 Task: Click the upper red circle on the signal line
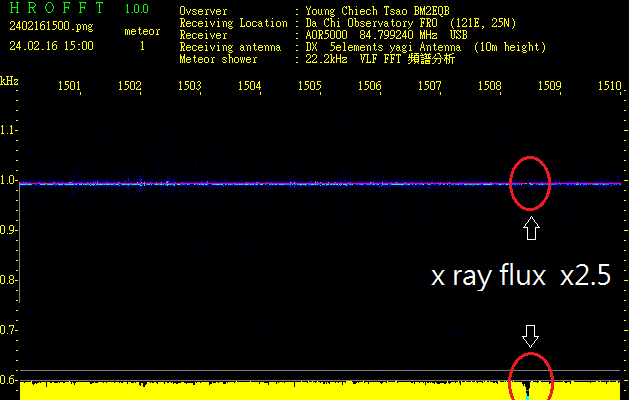pos(530,183)
